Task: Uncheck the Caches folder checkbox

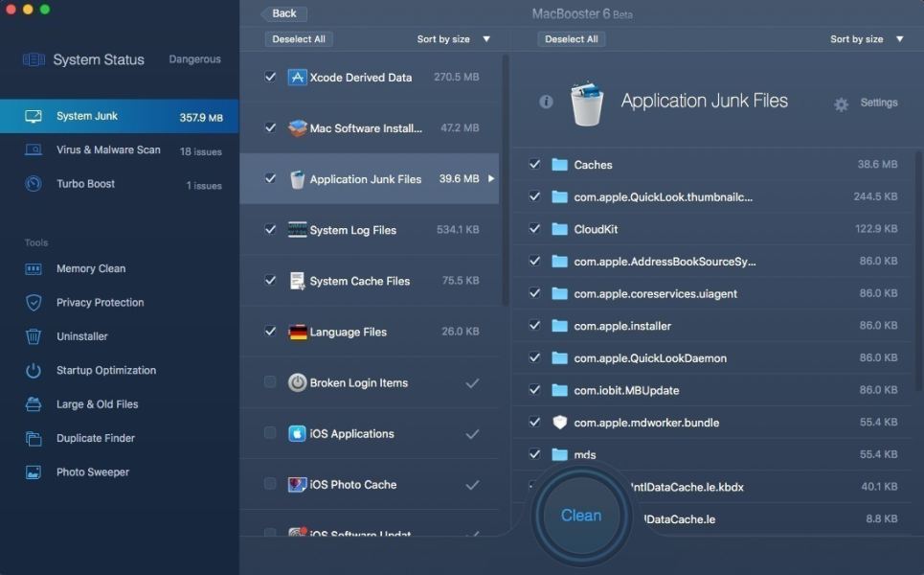Action: point(534,165)
